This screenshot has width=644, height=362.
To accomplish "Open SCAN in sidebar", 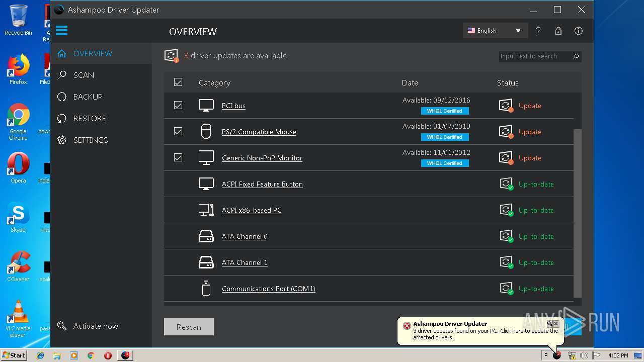I will click(x=101, y=75).
